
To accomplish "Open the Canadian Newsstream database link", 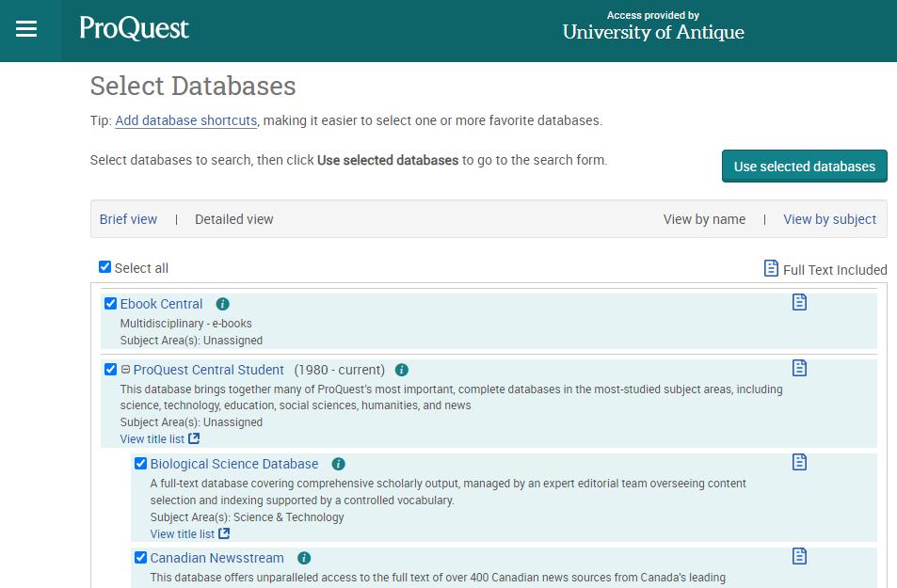I will (216, 558).
